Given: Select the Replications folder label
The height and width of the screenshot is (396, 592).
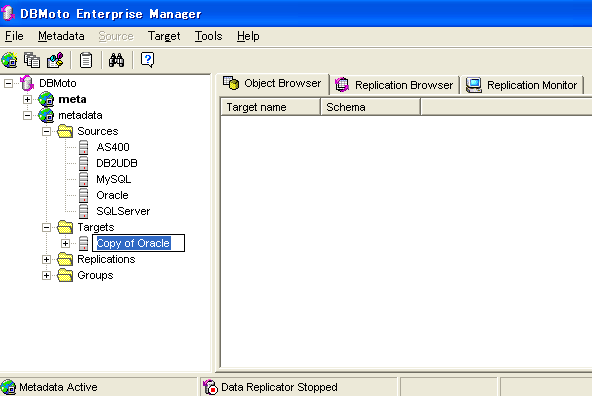Looking at the screenshot, I should tap(106, 259).
